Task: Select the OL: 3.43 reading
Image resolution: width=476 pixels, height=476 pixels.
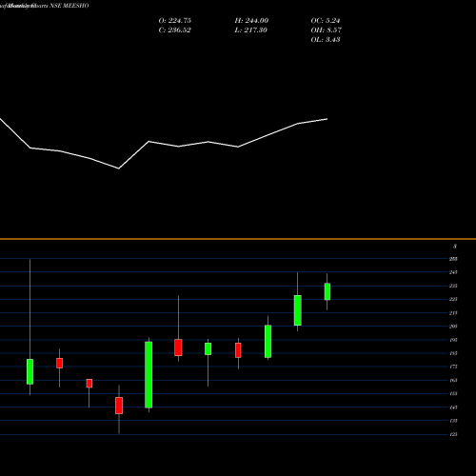Action: [326, 40]
